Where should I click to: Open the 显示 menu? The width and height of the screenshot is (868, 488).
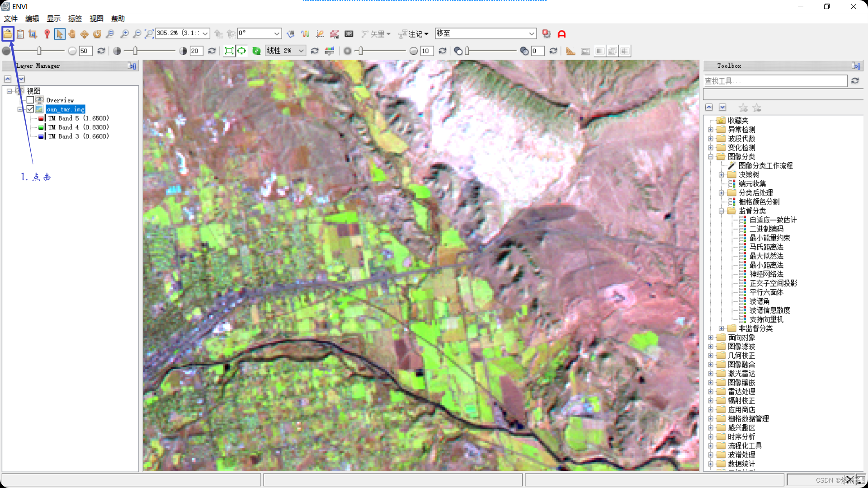[53, 19]
